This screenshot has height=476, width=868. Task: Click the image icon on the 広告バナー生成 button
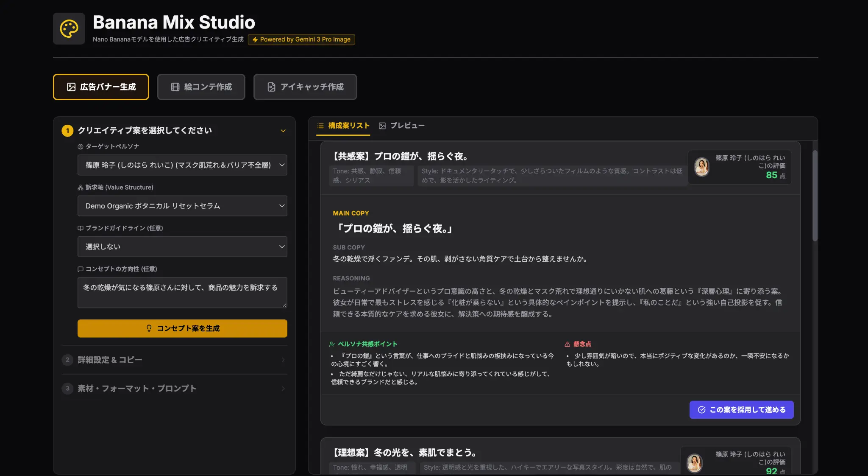click(71, 87)
